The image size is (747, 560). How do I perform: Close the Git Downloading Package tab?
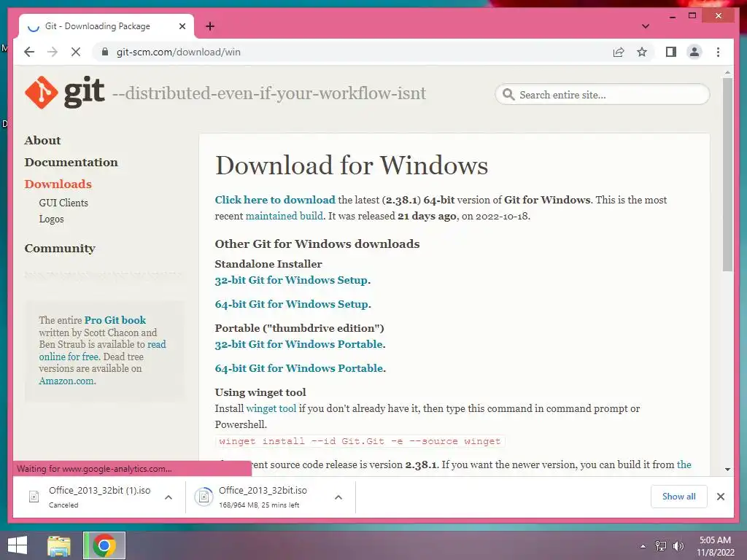182,26
